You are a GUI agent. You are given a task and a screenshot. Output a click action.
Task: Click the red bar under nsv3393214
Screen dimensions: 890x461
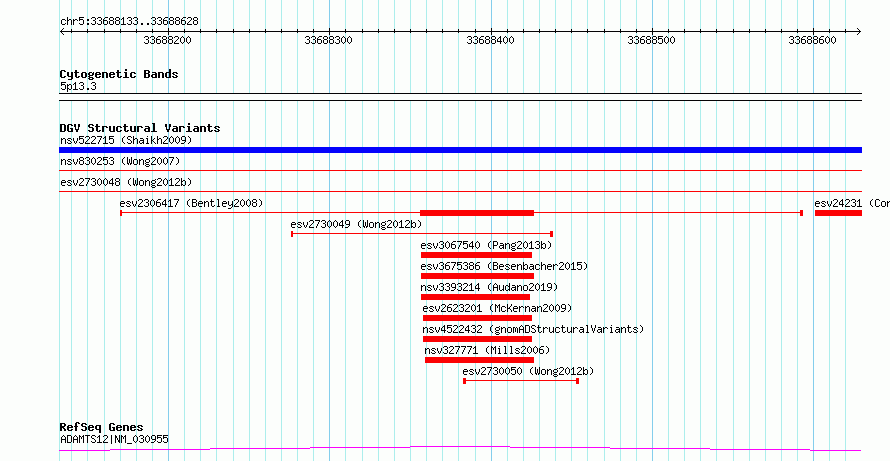[x=475, y=297]
